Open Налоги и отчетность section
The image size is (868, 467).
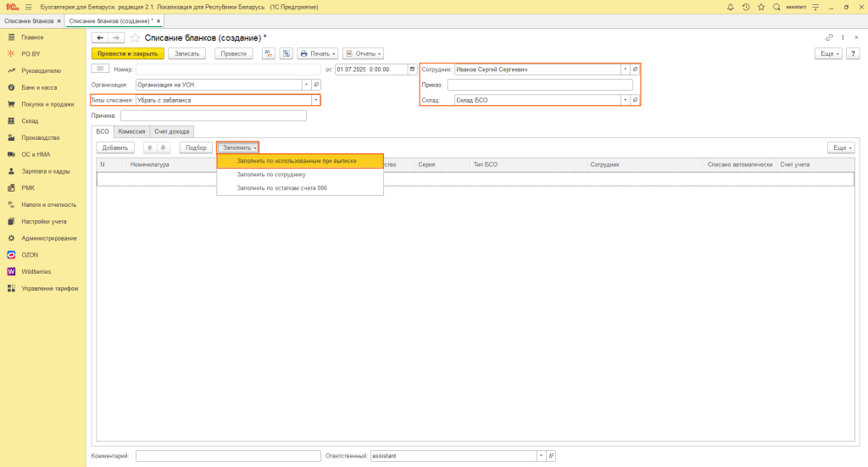click(48, 205)
